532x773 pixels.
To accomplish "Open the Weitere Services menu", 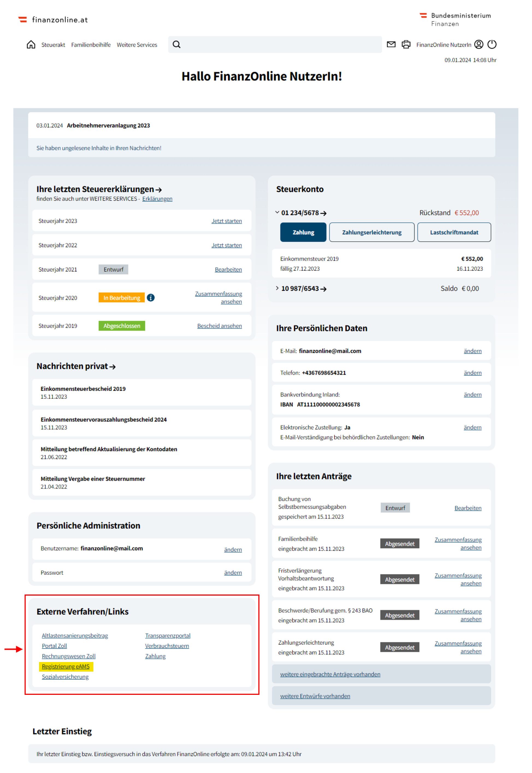I will [137, 45].
